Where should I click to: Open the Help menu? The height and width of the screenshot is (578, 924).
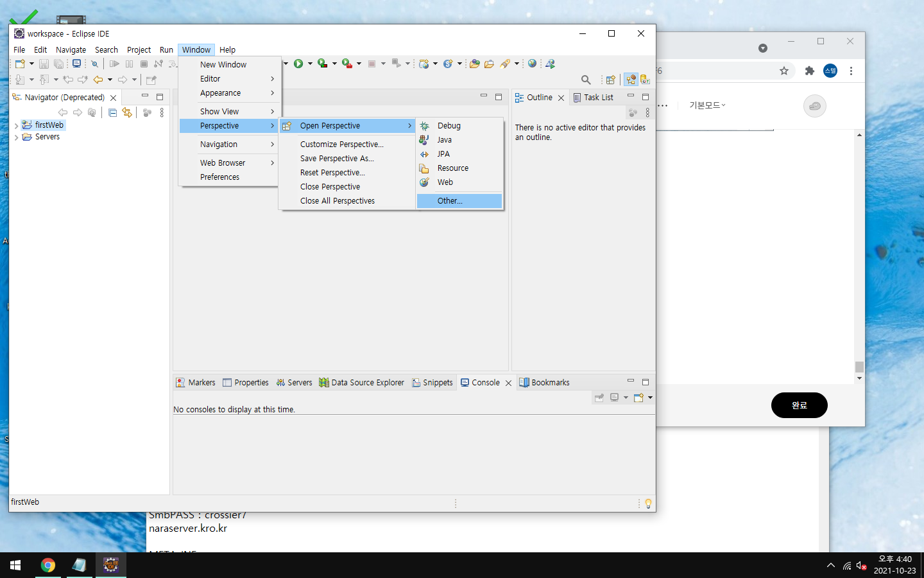[x=227, y=49]
